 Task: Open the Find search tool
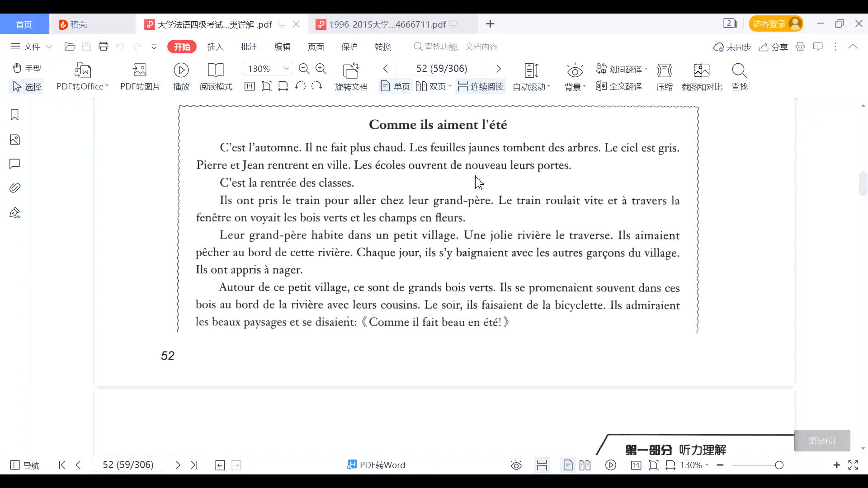740,77
